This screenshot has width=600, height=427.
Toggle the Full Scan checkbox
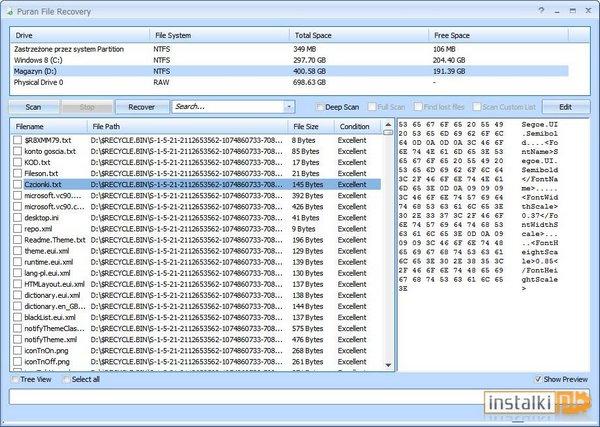pos(372,107)
